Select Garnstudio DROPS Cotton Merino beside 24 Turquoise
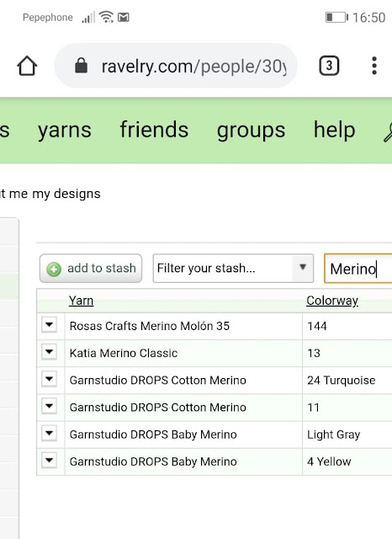 (158, 380)
